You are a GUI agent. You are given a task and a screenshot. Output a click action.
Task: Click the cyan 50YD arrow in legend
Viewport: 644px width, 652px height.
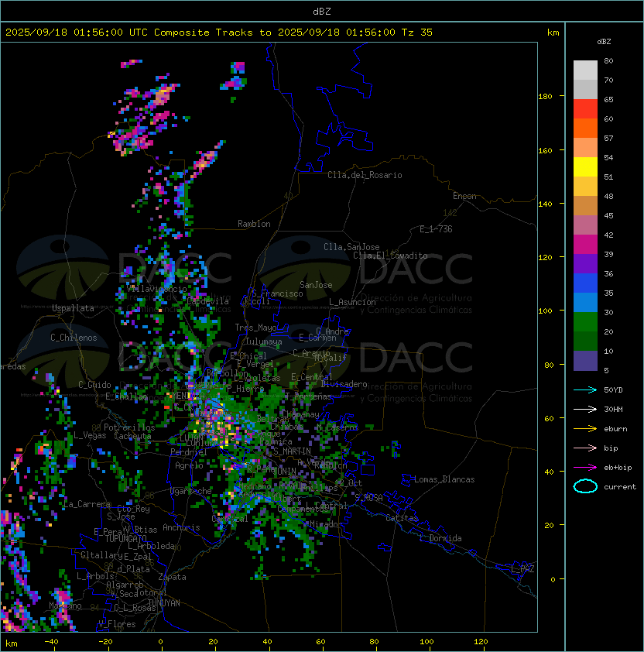pos(585,389)
